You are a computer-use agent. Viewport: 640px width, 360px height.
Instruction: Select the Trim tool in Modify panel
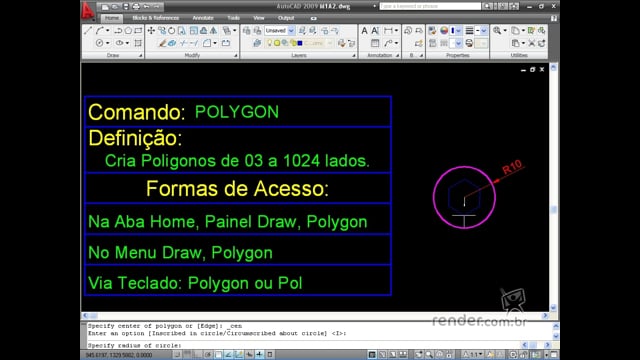pos(184,43)
